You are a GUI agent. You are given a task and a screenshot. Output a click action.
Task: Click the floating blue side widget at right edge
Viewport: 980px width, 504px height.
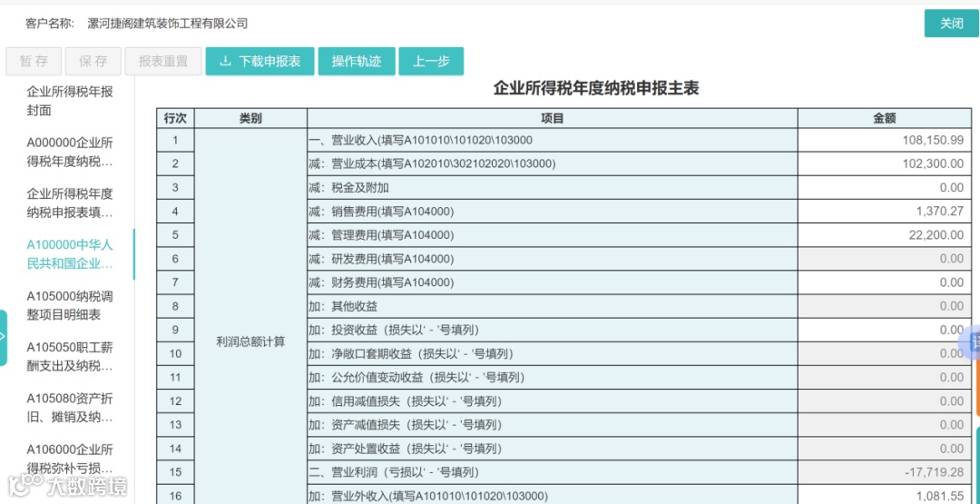(x=970, y=341)
